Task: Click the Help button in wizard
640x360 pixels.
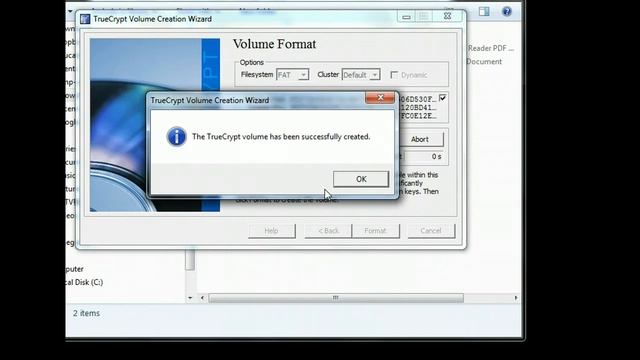Action: (271, 231)
